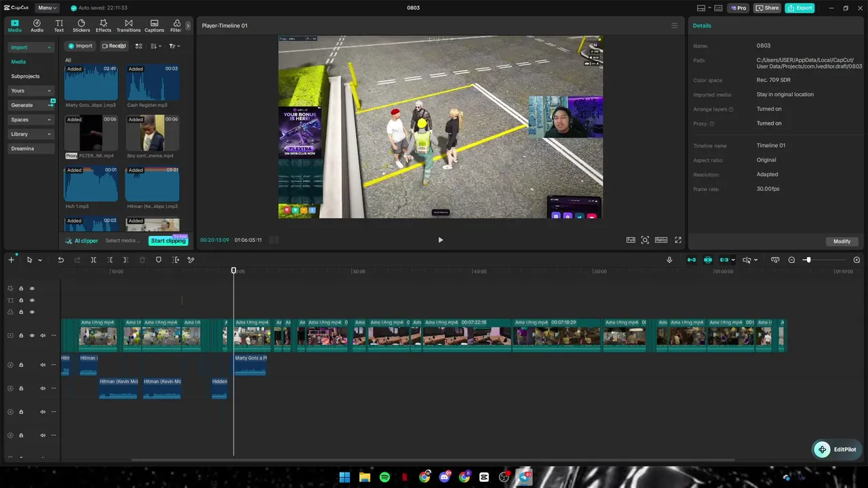Screen dimensions: 868x488
Task: Zoom out the timeline
Action: click(791, 260)
